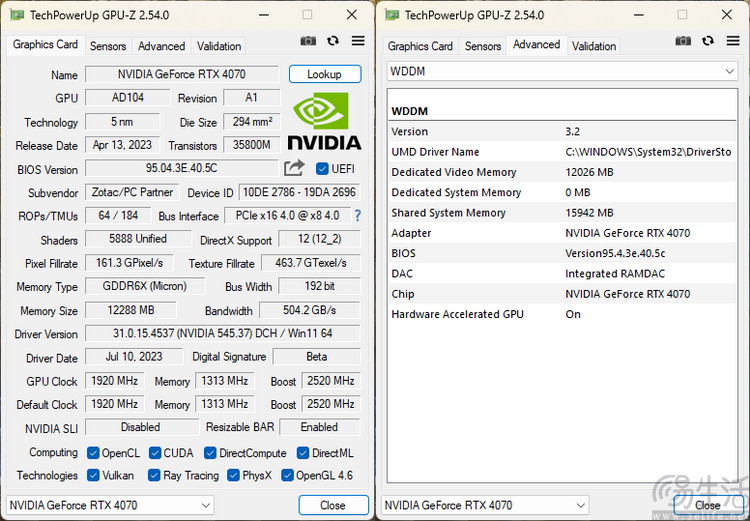Click the BIOS export share icon
The height and width of the screenshot is (521, 750).
click(x=294, y=168)
